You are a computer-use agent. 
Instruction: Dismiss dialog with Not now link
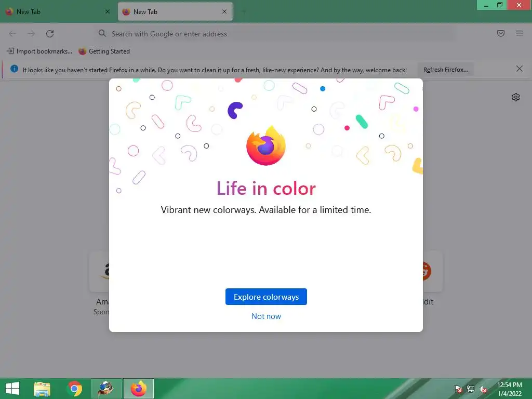click(266, 316)
